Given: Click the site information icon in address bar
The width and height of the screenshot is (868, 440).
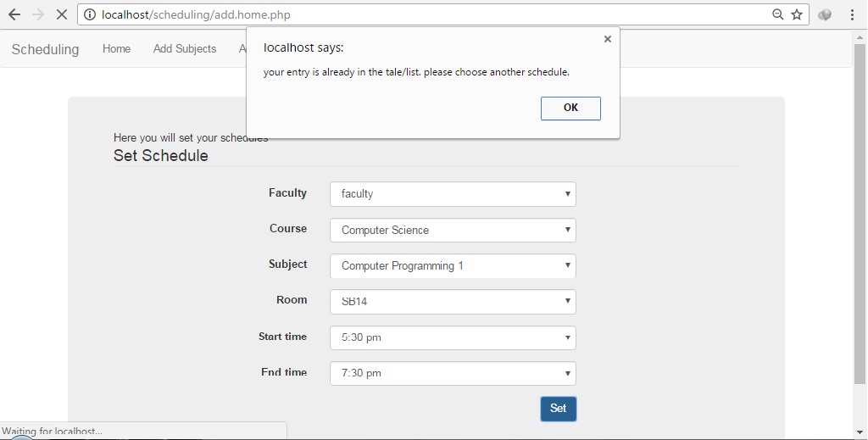Looking at the screenshot, I should [x=90, y=15].
